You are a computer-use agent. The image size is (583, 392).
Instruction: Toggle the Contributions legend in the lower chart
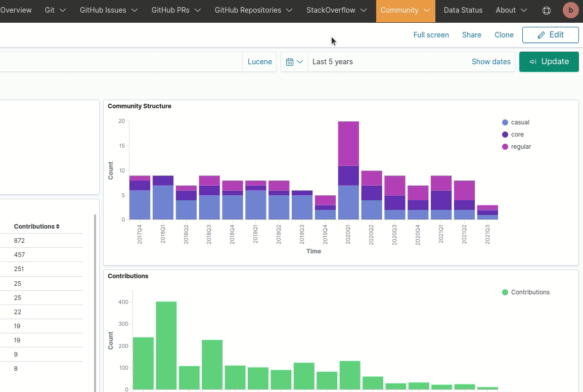(x=526, y=292)
